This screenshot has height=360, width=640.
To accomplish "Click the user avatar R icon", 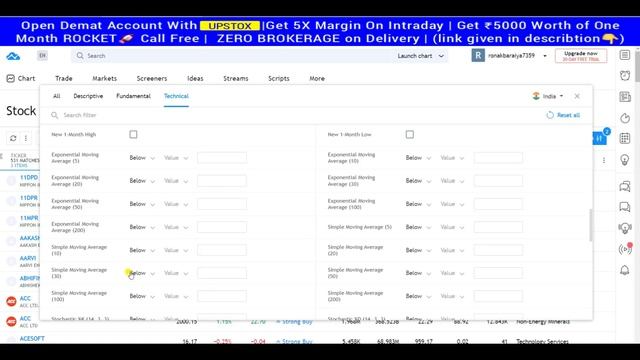I will (478, 56).
